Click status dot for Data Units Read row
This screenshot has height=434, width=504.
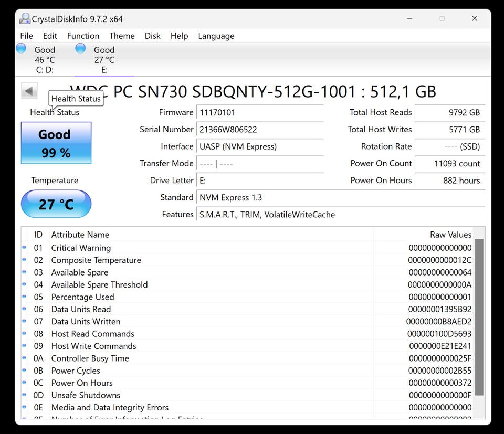point(24,309)
